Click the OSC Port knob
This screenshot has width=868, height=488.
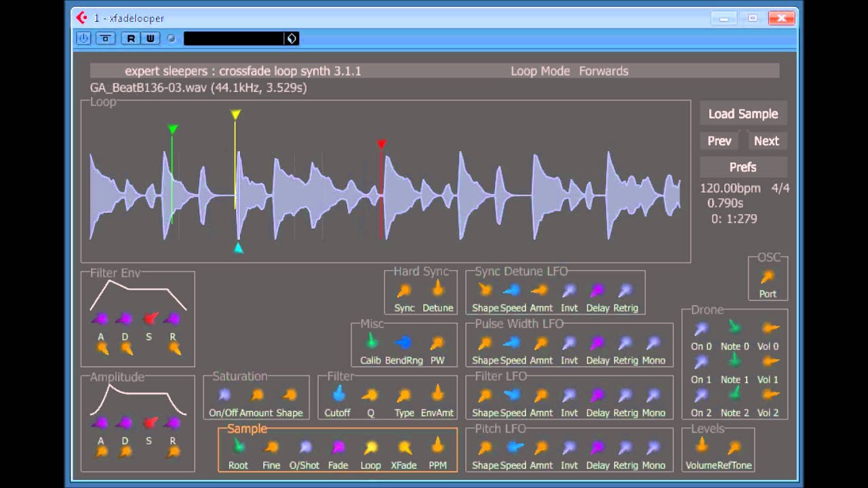click(767, 277)
